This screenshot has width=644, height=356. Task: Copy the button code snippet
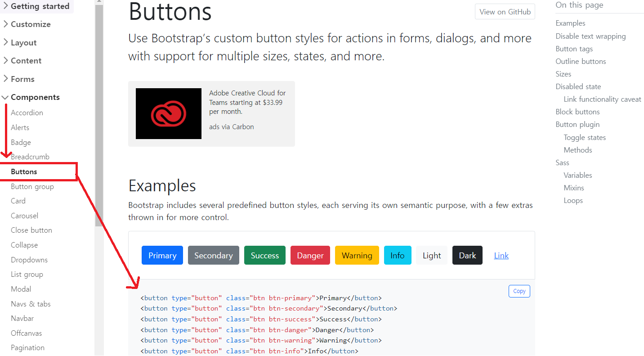(x=519, y=291)
